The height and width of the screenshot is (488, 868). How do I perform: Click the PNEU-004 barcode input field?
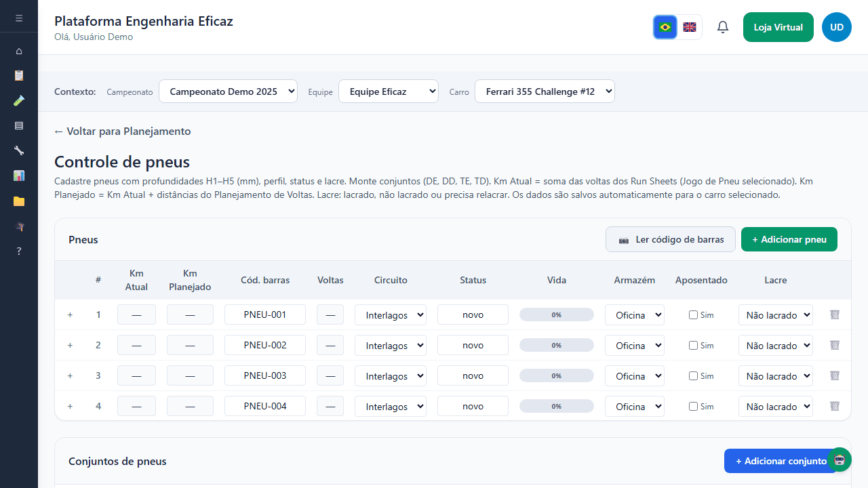pyautogui.click(x=265, y=407)
